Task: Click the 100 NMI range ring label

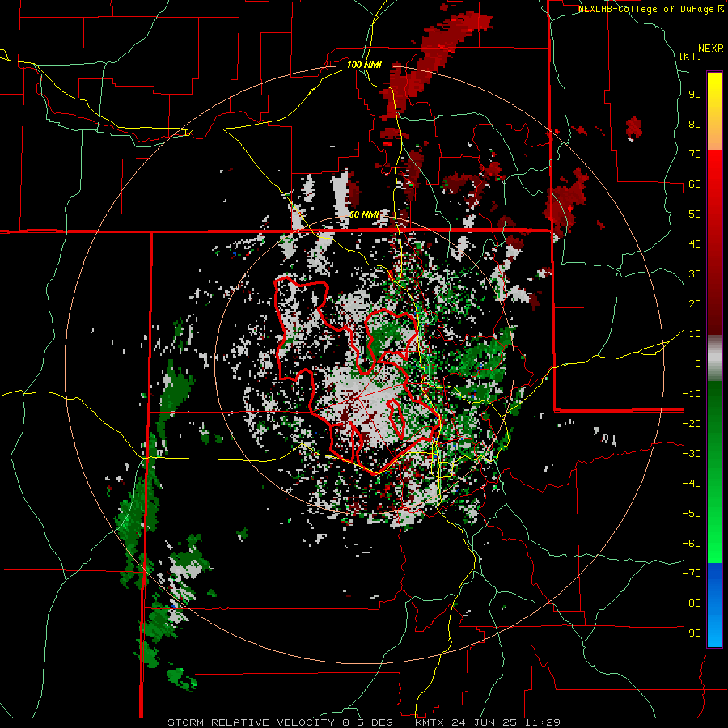Action: point(364,65)
